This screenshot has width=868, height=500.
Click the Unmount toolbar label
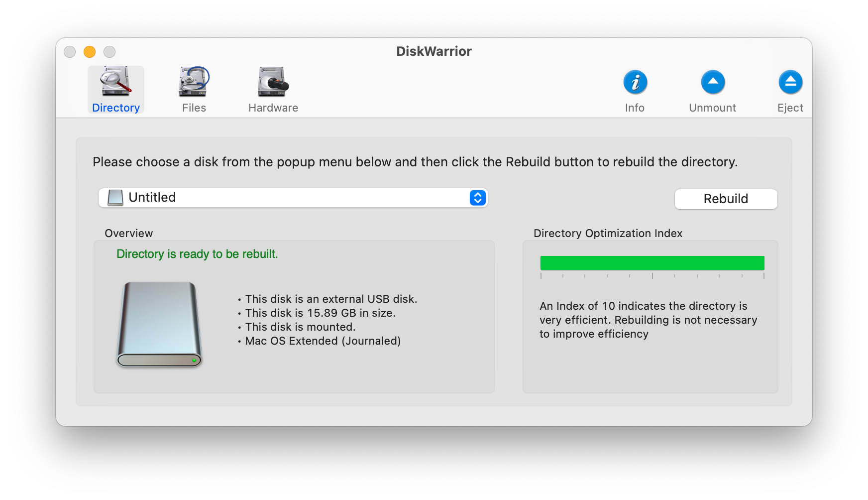point(713,108)
